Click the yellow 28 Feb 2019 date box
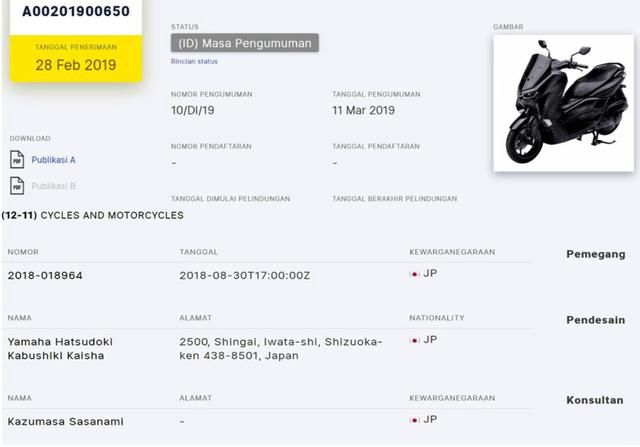640x447 pixels. point(76,58)
